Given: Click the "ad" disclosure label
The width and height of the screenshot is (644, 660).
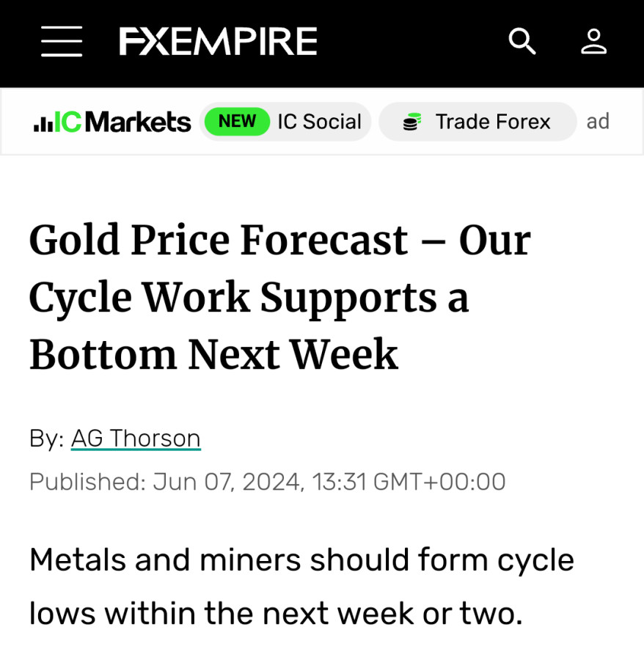Looking at the screenshot, I should 598,122.
